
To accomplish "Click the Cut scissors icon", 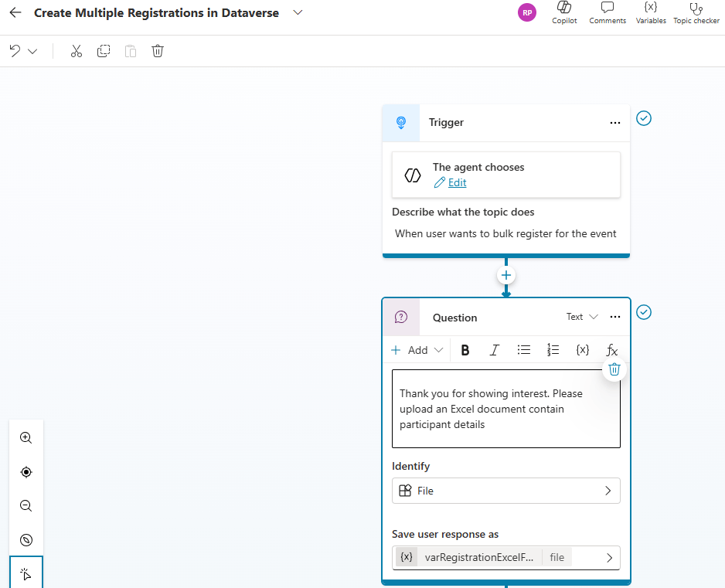I will click(76, 51).
